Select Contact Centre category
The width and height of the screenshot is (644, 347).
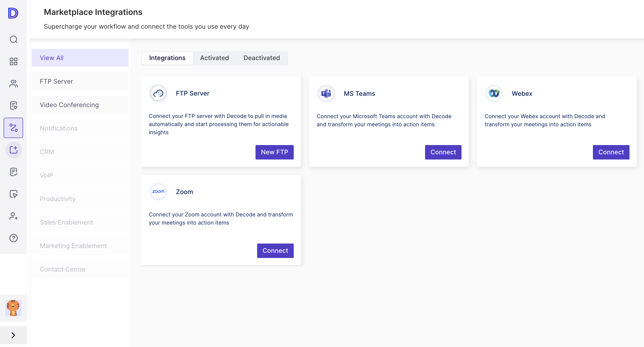click(80, 269)
